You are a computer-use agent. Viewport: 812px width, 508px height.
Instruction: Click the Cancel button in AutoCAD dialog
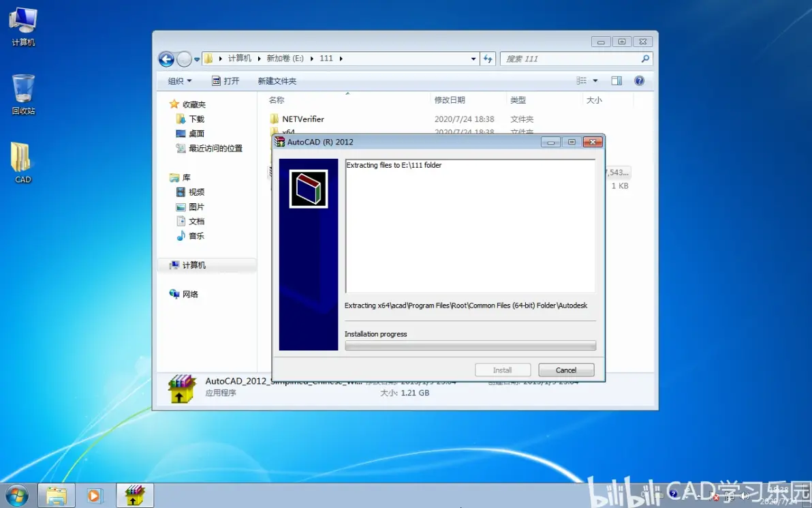566,370
